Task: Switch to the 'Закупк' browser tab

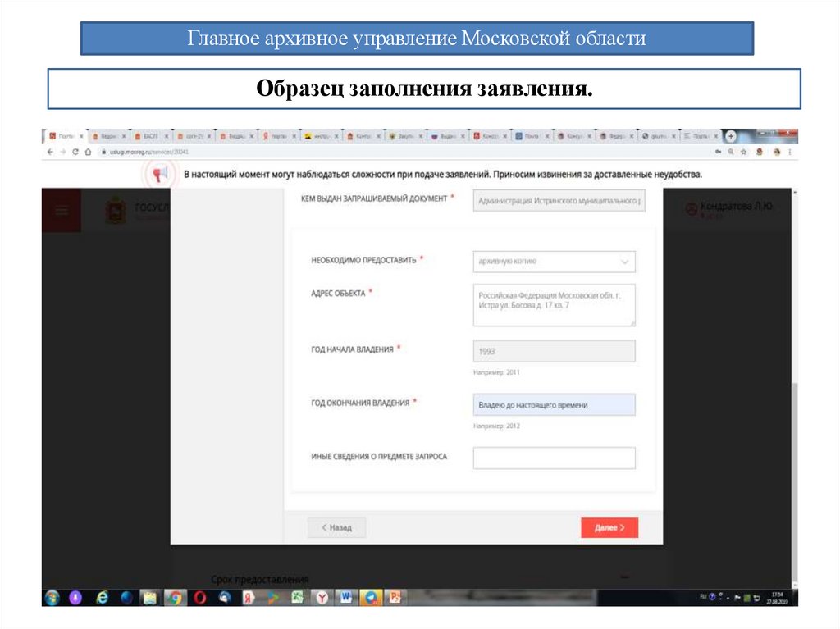Action: pyautogui.click(x=406, y=137)
